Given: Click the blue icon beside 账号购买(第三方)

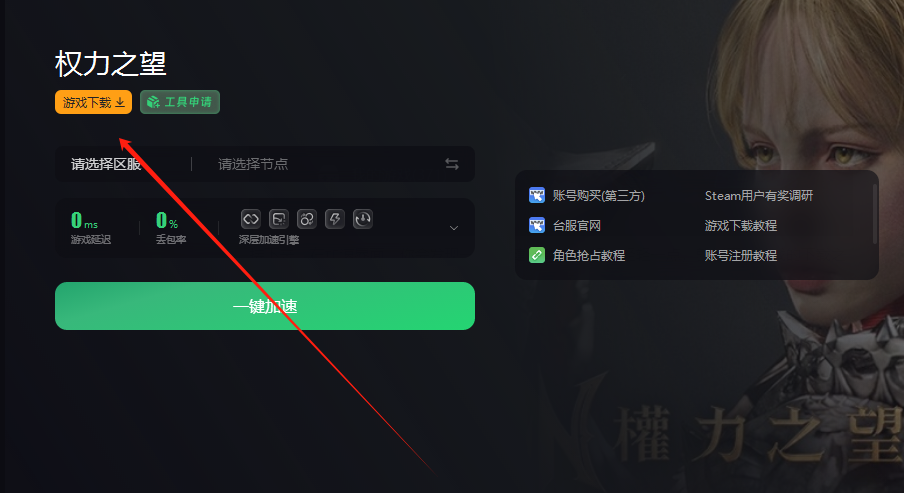Looking at the screenshot, I should point(537,195).
